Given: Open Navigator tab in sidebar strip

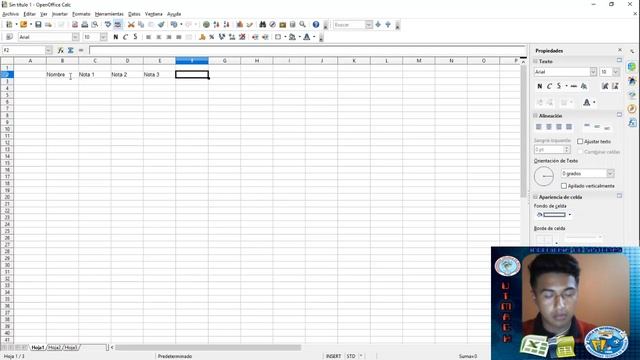Looking at the screenshot, I should tap(632, 109).
